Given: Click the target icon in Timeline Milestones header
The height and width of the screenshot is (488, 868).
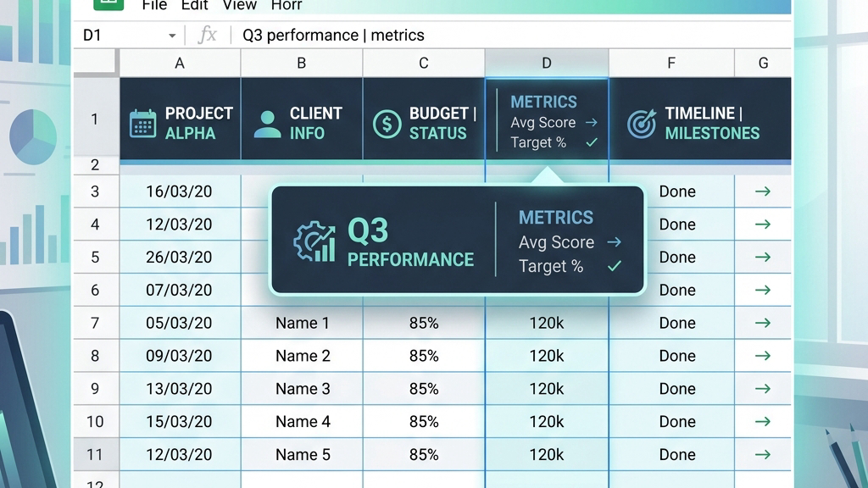Looking at the screenshot, I should pos(642,124).
